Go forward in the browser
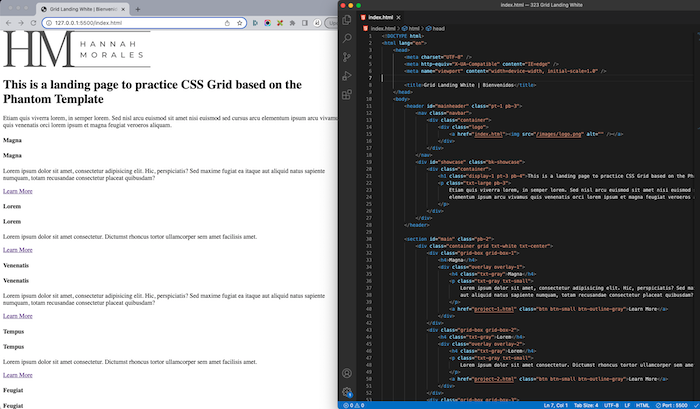Viewport: 700px width, 409px height. point(21,23)
